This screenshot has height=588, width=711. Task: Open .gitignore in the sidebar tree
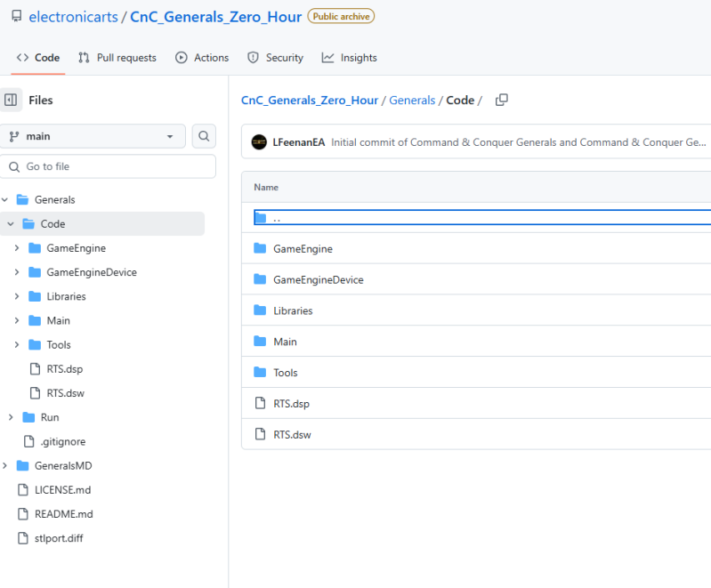[x=63, y=441]
